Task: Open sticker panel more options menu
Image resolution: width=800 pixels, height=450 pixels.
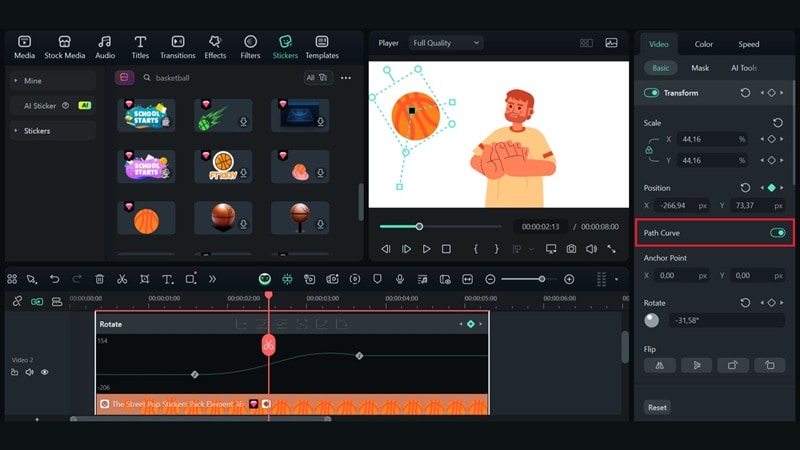Action: click(x=346, y=78)
